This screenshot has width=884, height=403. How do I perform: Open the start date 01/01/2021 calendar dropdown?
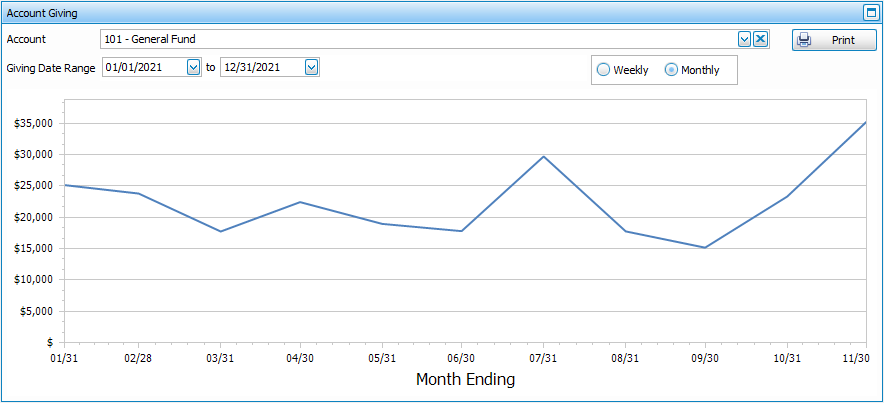pos(194,67)
